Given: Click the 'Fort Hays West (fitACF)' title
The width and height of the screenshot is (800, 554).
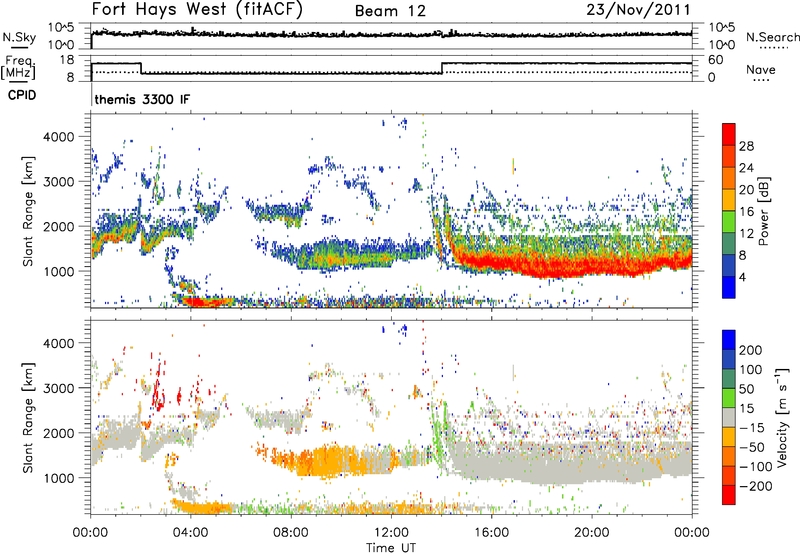Looking at the screenshot, I should (197, 9).
